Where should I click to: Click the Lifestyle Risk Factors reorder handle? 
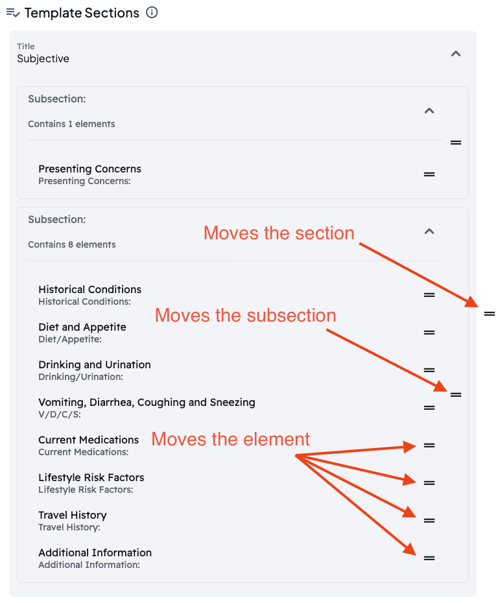pyautogui.click(x=429, y=483)
